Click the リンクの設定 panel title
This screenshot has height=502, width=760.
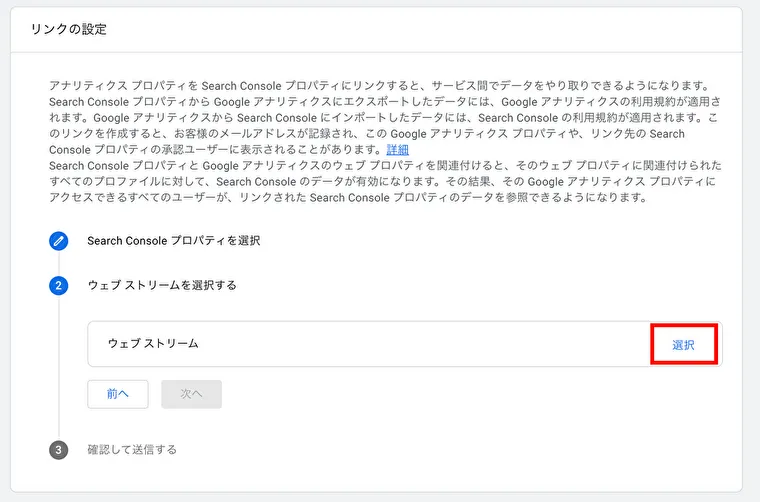68,30
